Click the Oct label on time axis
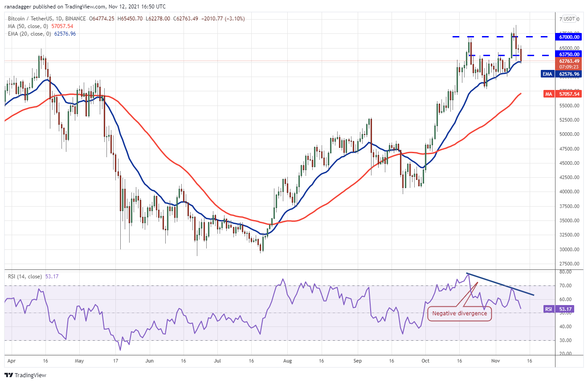The width and height of the screenshot is (588, 383). coord(425,360)
